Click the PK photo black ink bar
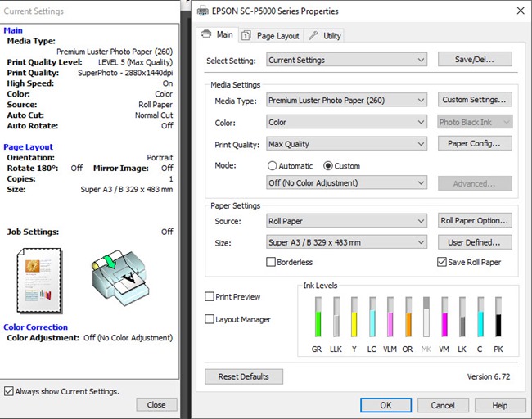Screen dimensions: 532x419 tap(498, 317)
